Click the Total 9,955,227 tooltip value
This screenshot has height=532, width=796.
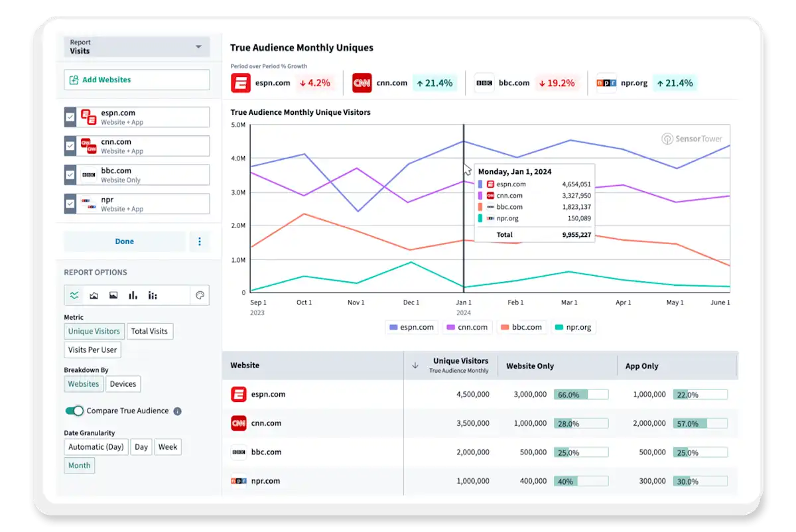click(x=576, y=234)
